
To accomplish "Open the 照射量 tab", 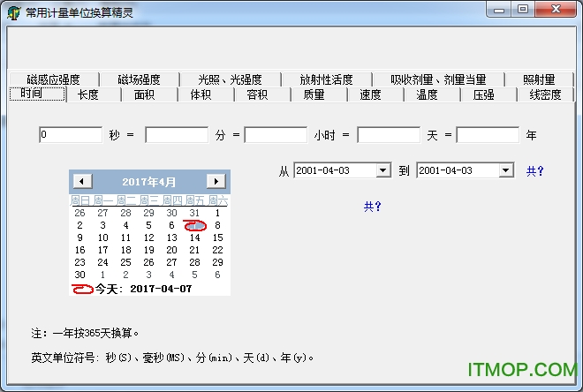I will click(x=539, y=79).
